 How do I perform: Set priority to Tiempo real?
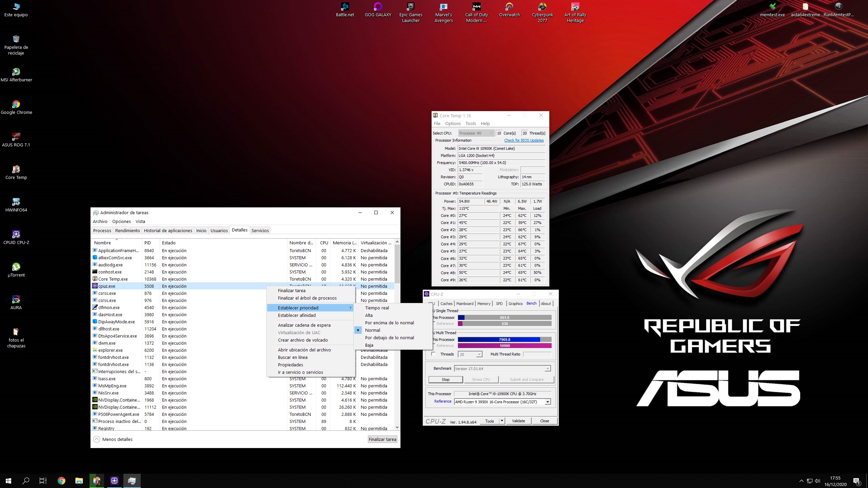point(393,308)
